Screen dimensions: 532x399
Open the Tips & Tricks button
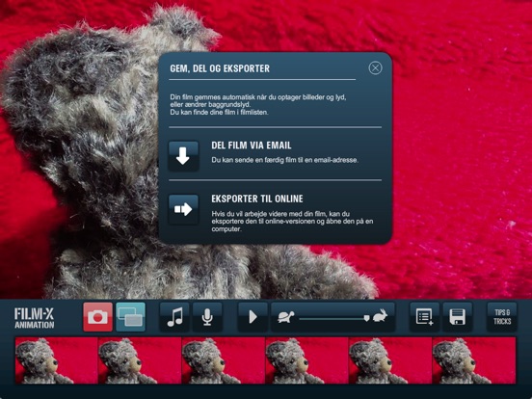502,317
